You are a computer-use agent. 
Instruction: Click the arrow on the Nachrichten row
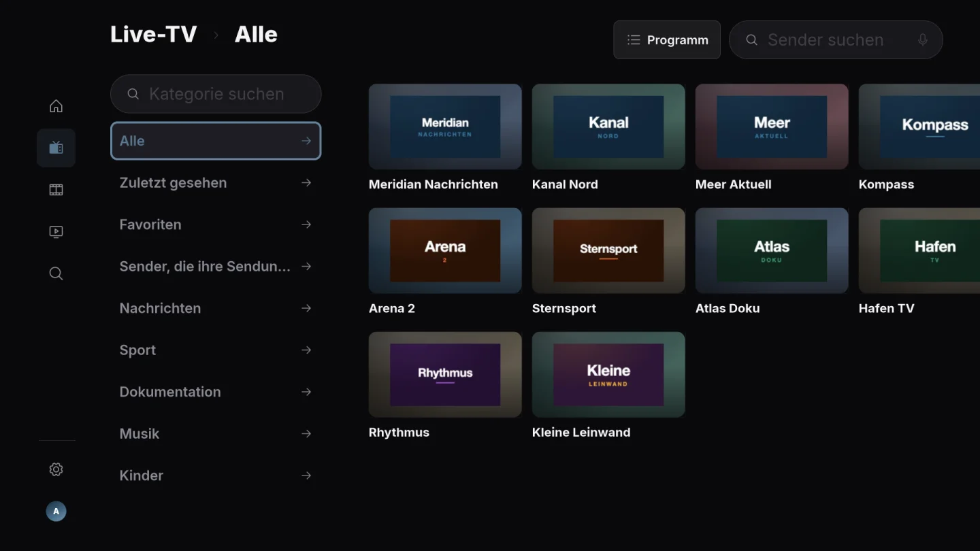tap(306, 308)
